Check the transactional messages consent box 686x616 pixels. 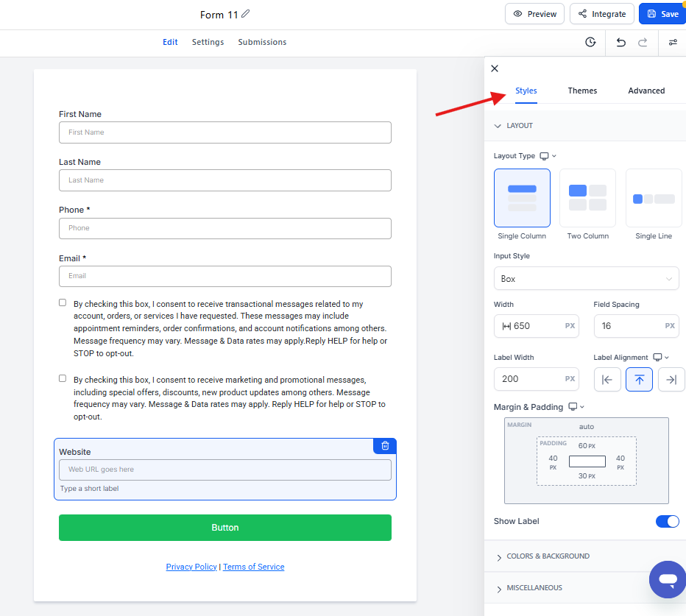(x=63, y=302)
